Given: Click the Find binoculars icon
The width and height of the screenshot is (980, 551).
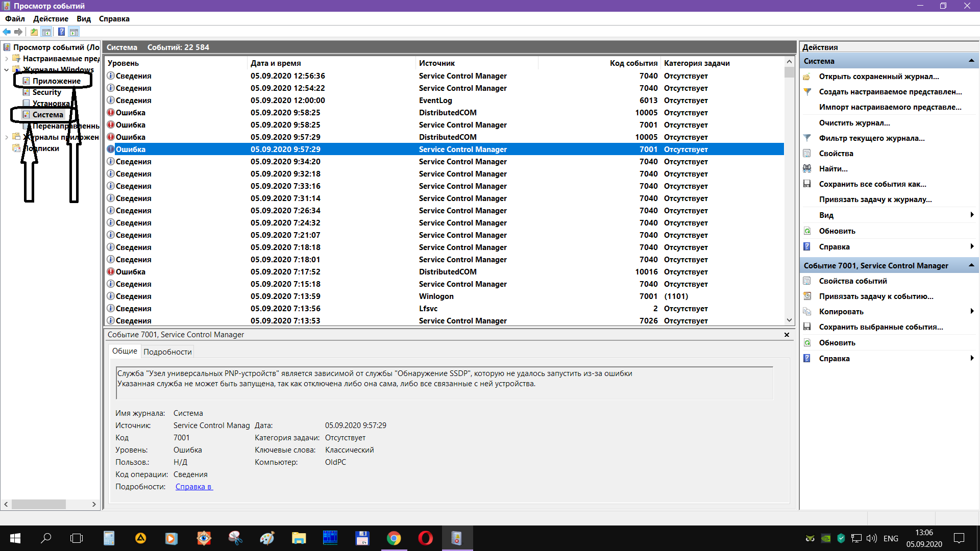Looking at the screenshot, I should (807, 168).
